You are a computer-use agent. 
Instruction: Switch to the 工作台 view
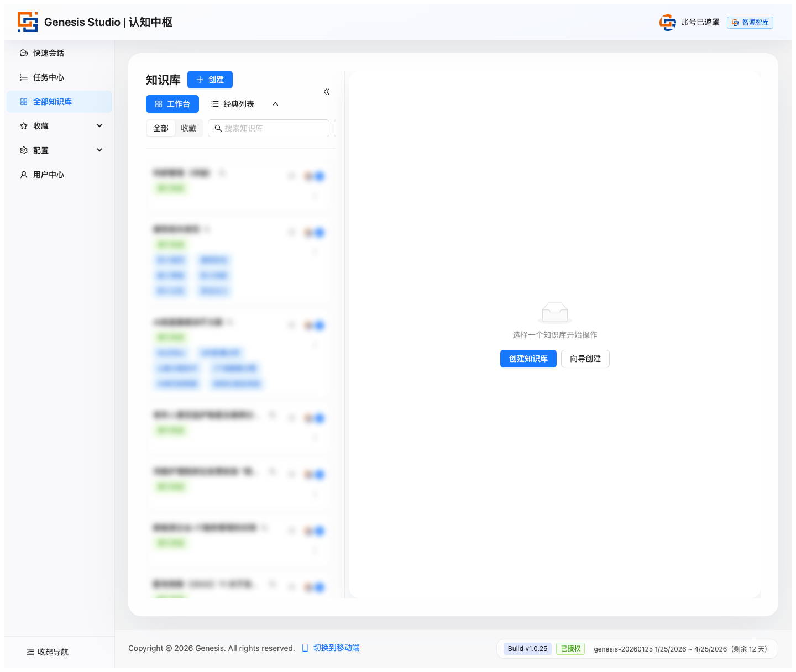172,104
